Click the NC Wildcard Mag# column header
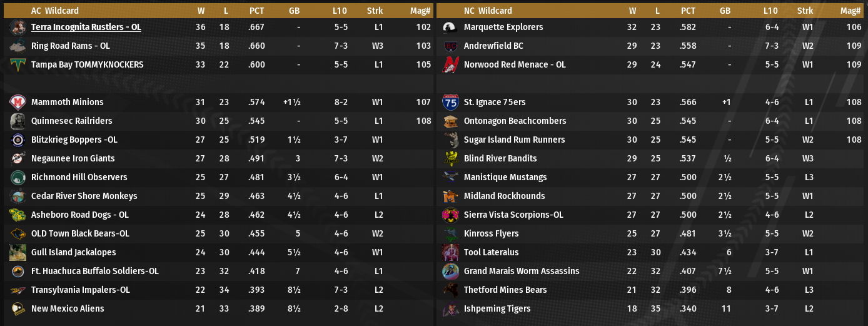868x326 pixels. 850,11
